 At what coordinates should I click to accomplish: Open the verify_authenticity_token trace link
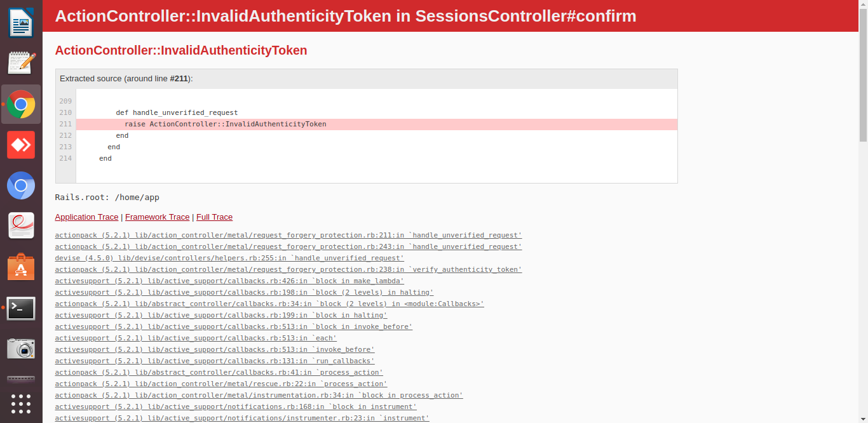288,269
